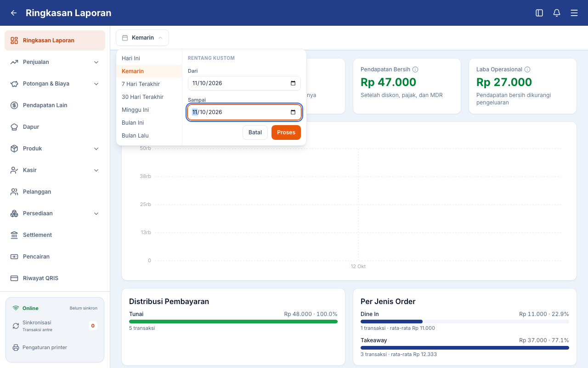The image size is (588, 368).
Task: Click the Kasir user-check icon
Action: point(14,170)
